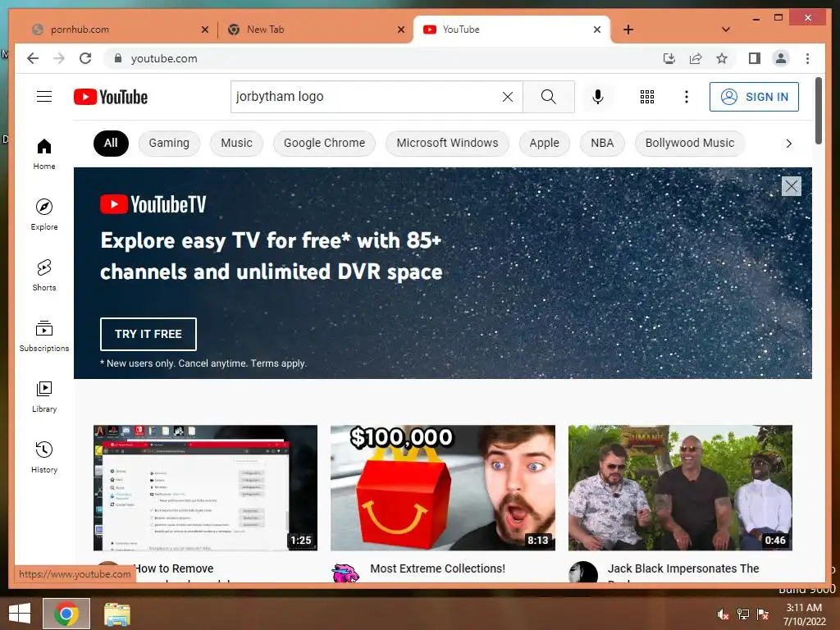840x630 pixels.
Task: Open the 1:25 settings tutorial thumbnail
Action: click(x=205, y=487)
